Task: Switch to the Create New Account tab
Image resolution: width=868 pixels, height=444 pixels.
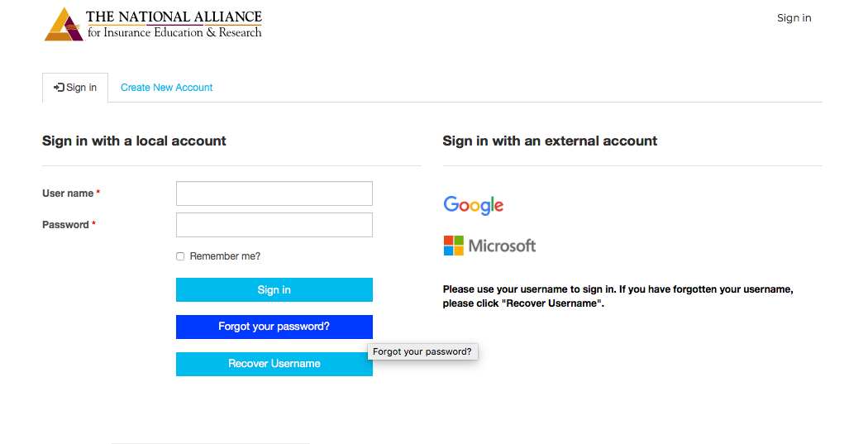Action: (167, 88)
